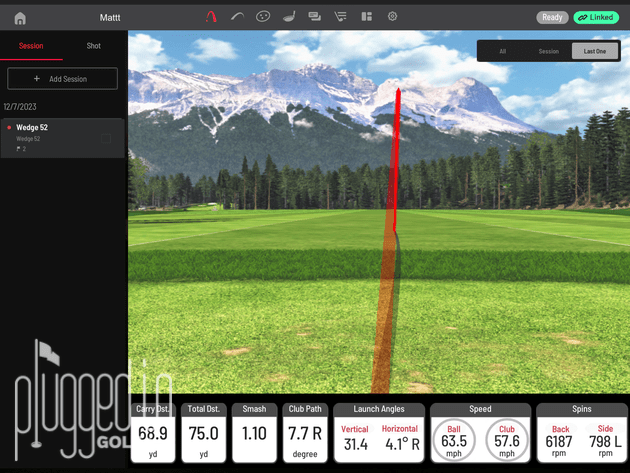Select the red driving range icon
630x473 pixels.
[211, 17]
